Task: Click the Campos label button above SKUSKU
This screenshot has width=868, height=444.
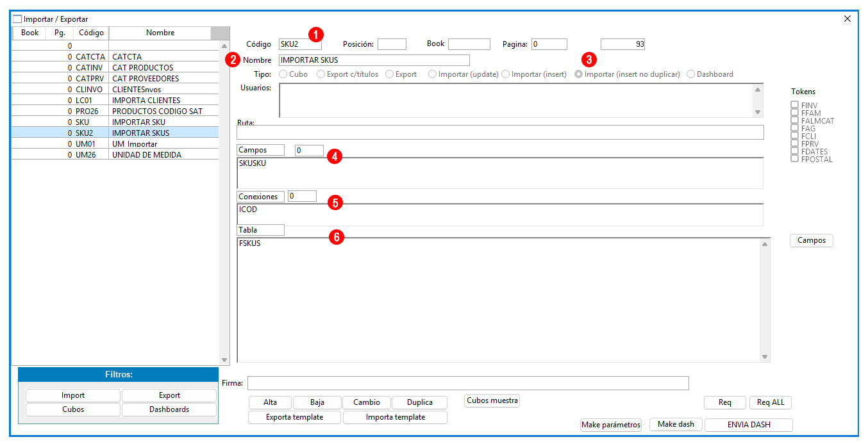Action: [260, 150]
